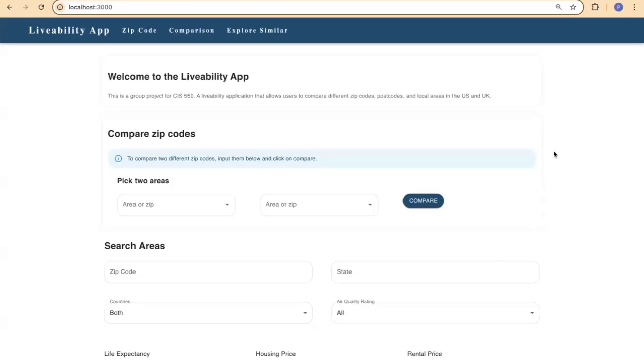The width and height of the screenshot is (644, 362).
Task: Click the Zip Code input field
Action: click(208, 271)
